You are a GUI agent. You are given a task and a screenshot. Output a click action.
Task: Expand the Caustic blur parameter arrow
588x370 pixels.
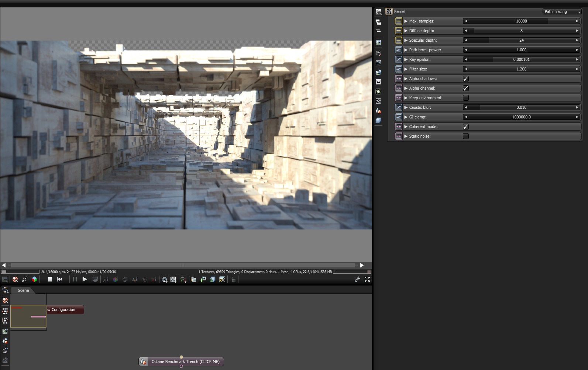point(406,107)
